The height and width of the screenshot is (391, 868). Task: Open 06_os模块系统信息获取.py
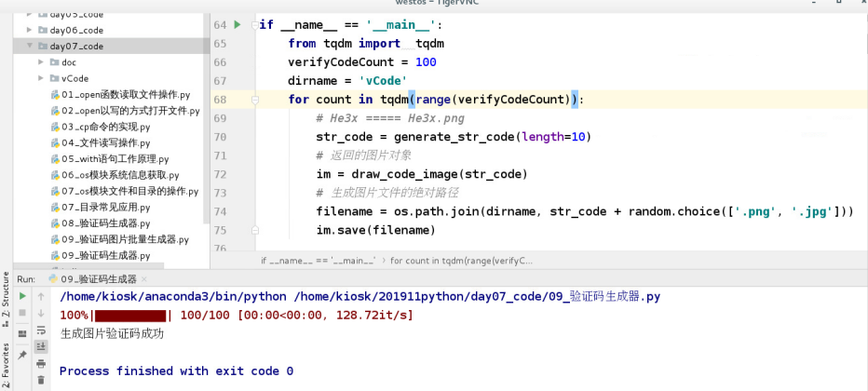[x=120, y=175]
